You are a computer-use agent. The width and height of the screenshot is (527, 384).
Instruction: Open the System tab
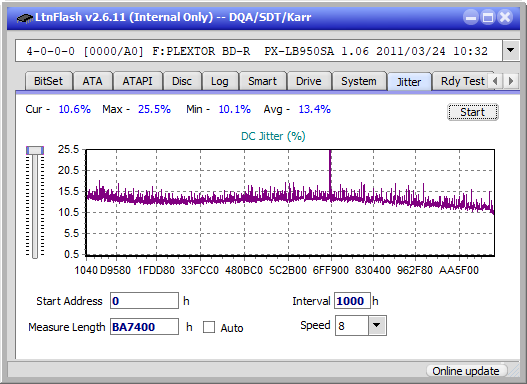pos(359,81)
